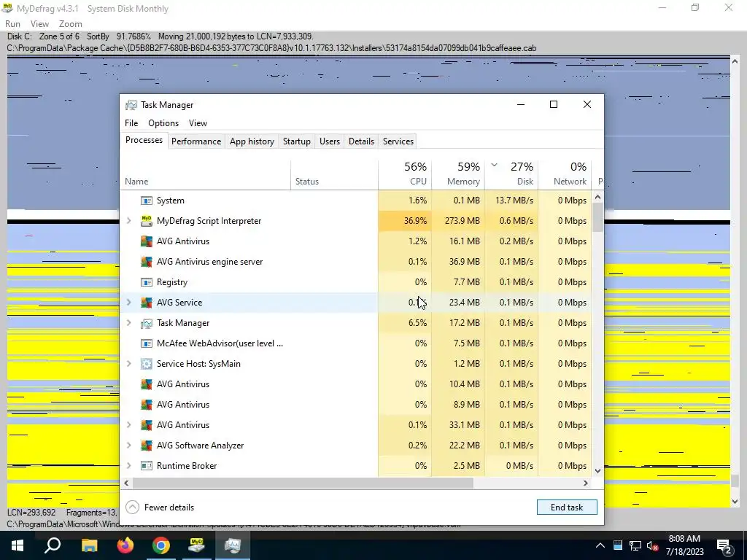This screenshot has height=560, width=747.
Task: Click the AVG Antivirus engine server icon
Action: pyautogui.click(x=146, y=262)
